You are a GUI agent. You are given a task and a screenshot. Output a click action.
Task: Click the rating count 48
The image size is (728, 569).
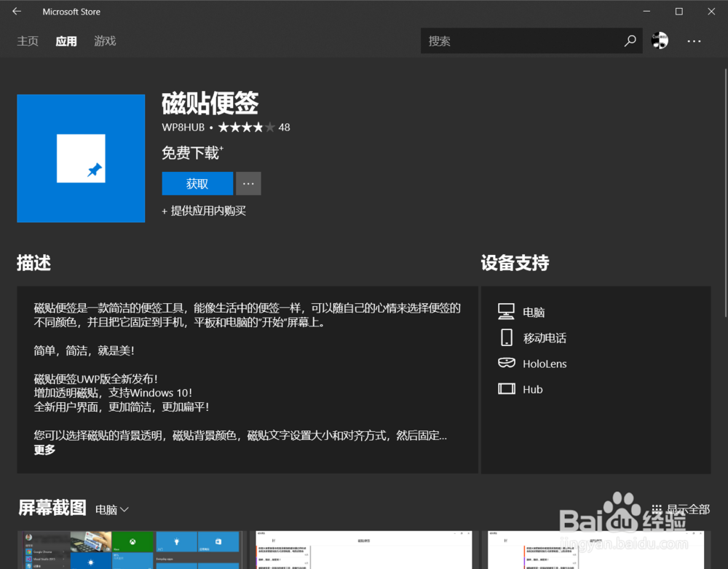click(x=284, y=127)
